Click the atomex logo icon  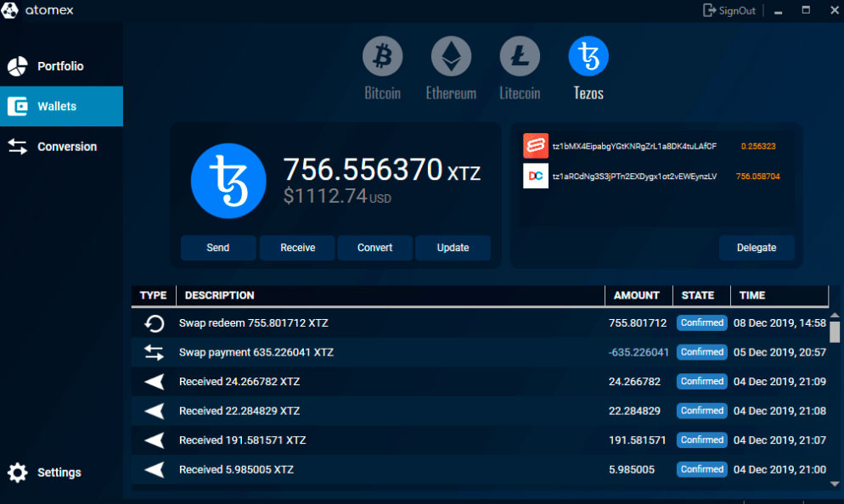coord(9,10)
